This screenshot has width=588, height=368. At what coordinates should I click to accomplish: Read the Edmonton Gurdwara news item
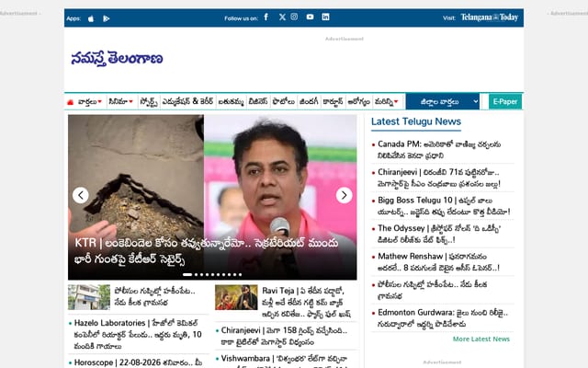pos(443,317)
